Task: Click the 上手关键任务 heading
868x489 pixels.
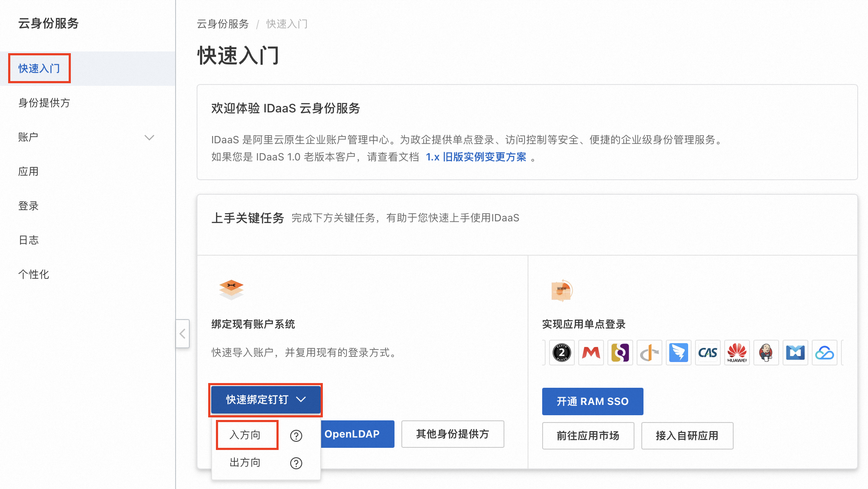Action: pyautogui.click(x=248, y=218)
